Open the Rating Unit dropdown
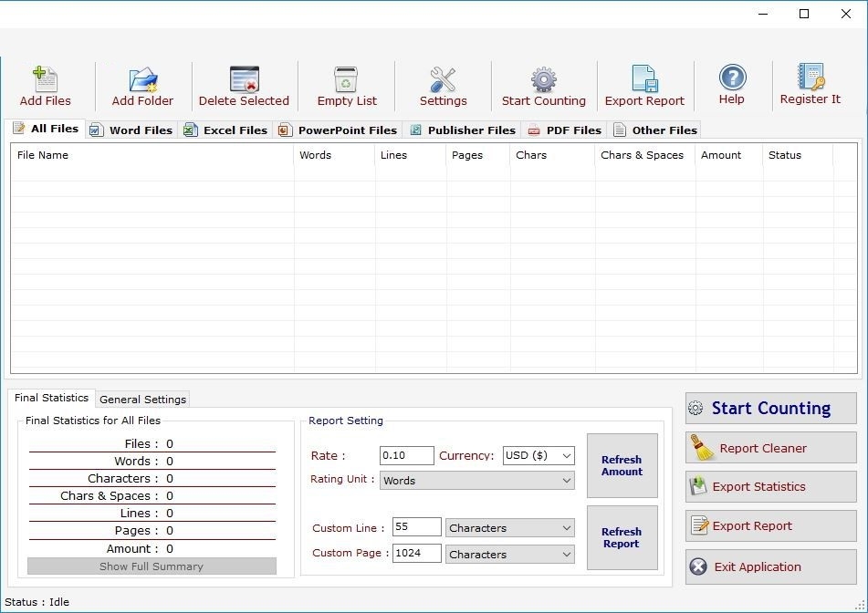This screenshot has height=613, width=868. click(x=476, y=481)
